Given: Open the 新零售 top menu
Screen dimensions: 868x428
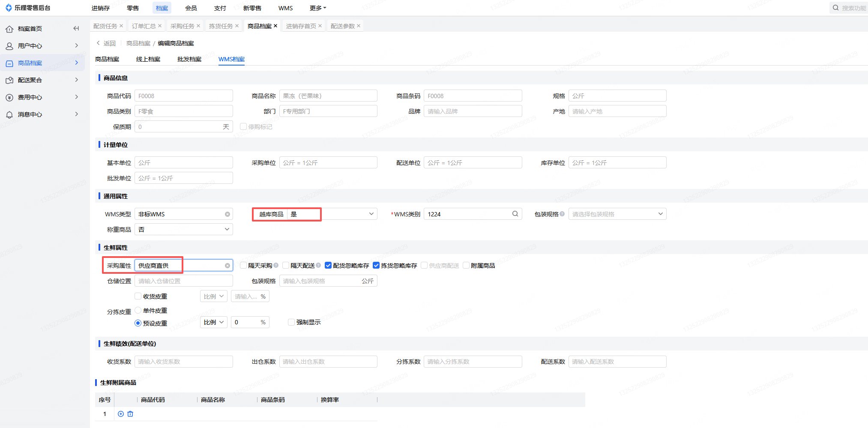Looking at the screenshot, I should coord(252,8).
